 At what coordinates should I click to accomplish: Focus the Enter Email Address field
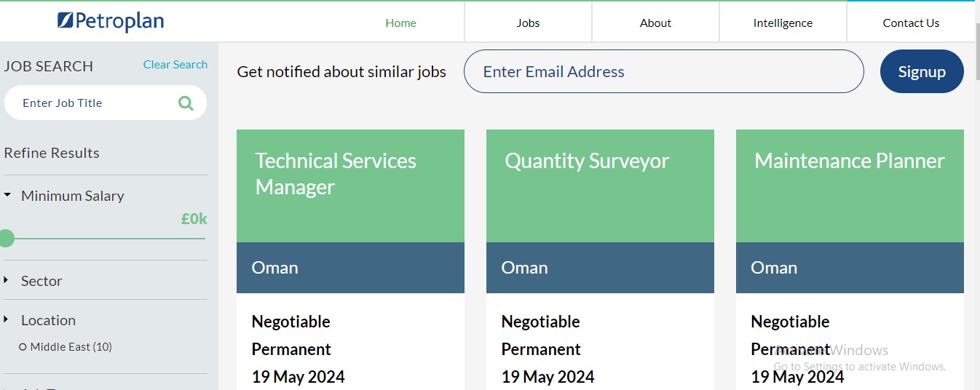(664, 71)
